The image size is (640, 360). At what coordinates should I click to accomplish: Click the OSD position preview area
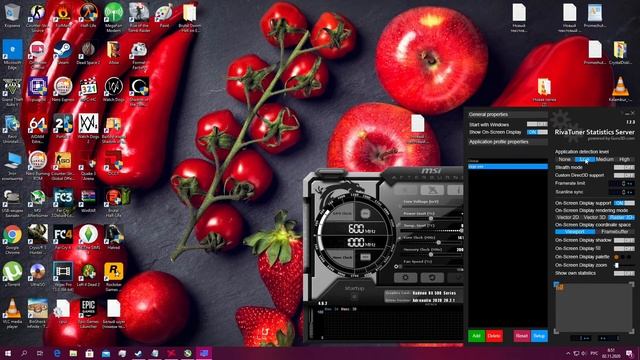pyautogui.click(x=595, y=307)
